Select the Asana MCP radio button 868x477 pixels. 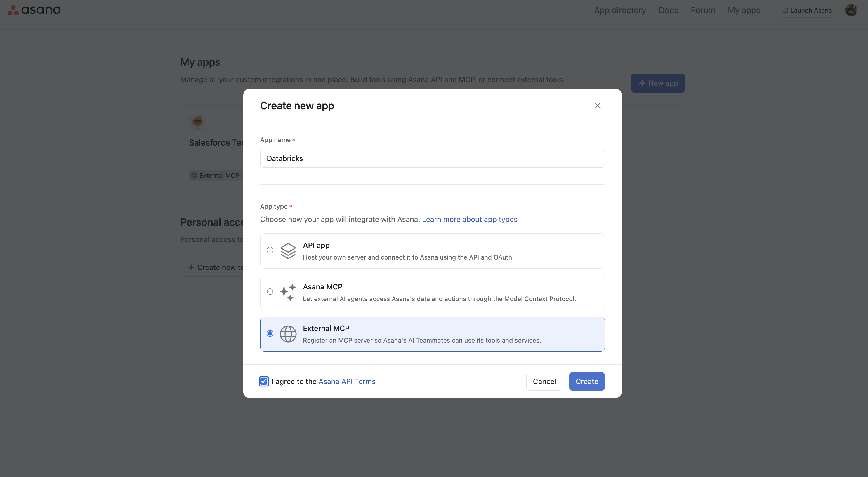pyautogui.click(x=270, y=292)
